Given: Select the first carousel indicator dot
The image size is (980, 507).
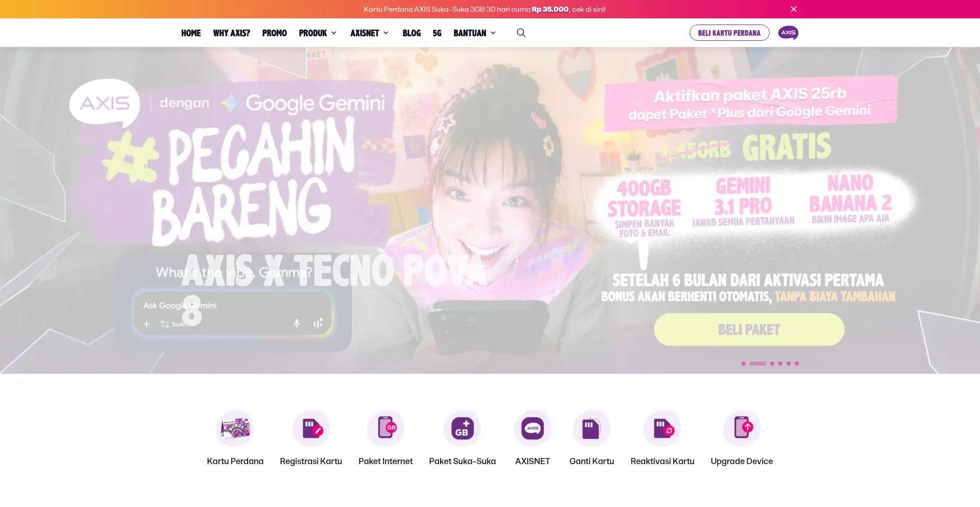Looking at the screenshot, I should coord(744,364).
